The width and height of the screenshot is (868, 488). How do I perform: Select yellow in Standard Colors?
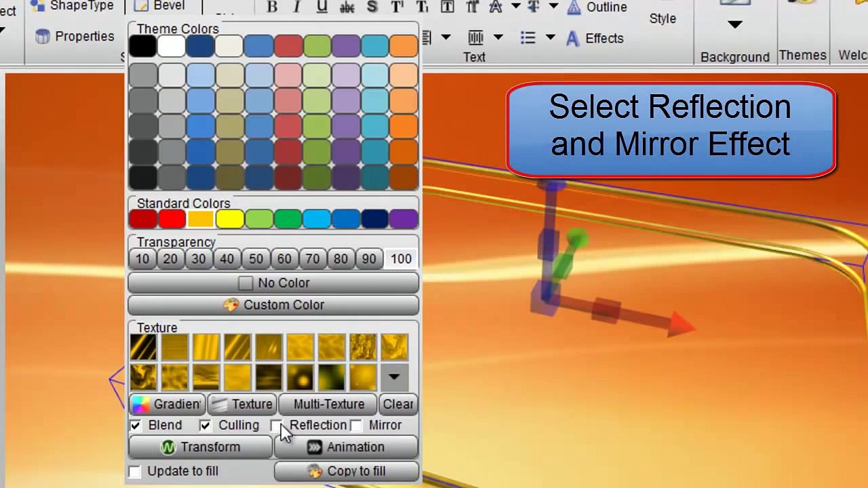(229, 220)
